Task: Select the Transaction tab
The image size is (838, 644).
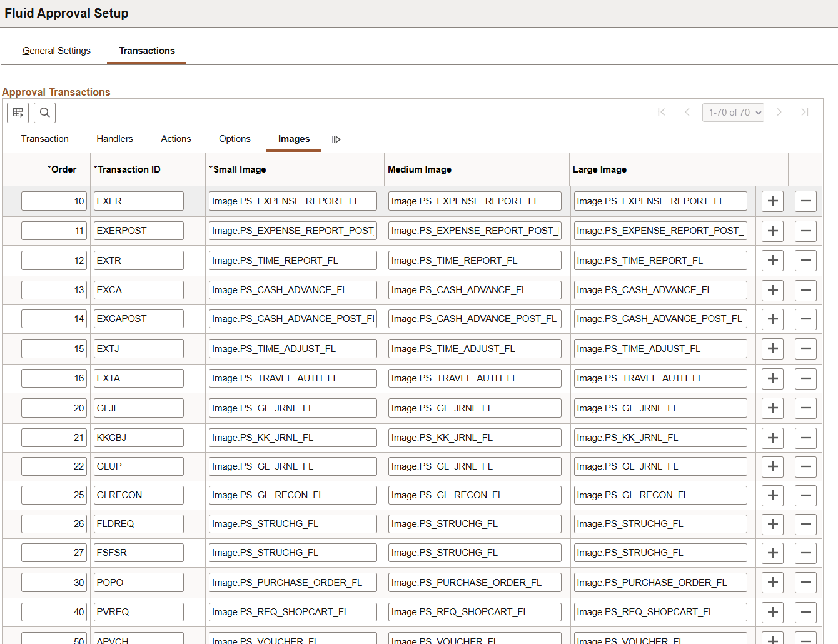Action: click(x=44, y=139)
